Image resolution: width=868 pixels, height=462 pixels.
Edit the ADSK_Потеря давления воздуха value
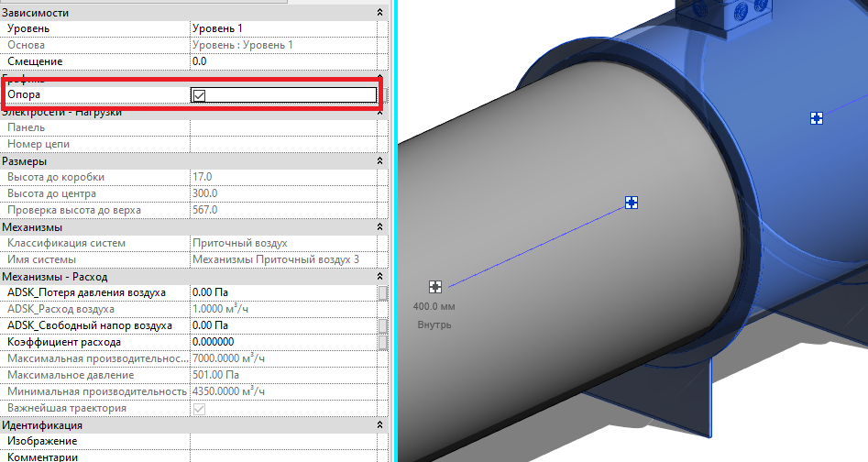click(x=283, y=292)
